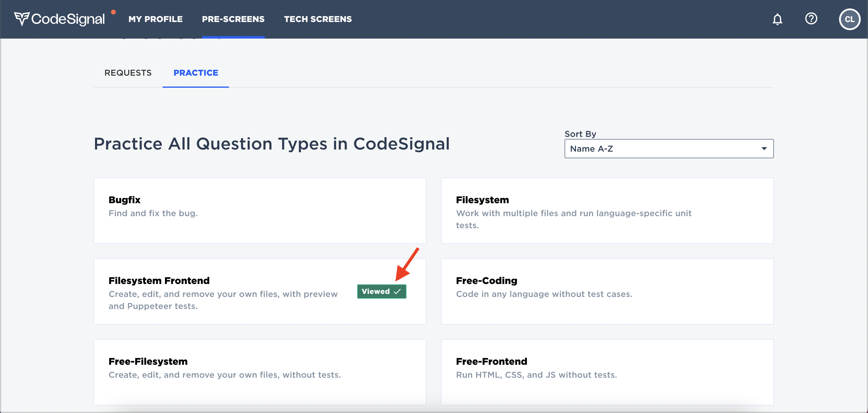The height and width of the screenshot is (413, 868).
Task: Open the Bugfix practice card
Action: coord(259,210)
